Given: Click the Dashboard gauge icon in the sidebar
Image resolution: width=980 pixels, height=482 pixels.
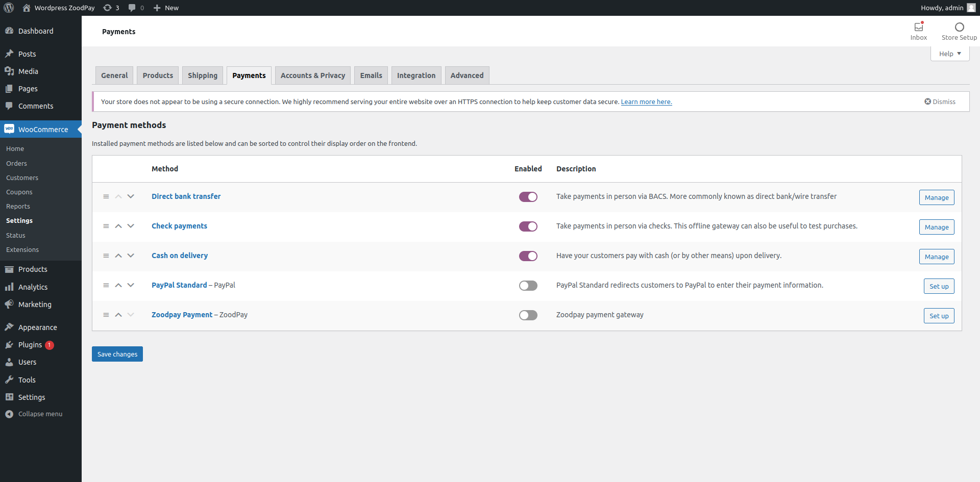Looking at the screenshot, I should pyautogui.click(x=9, y=31).
